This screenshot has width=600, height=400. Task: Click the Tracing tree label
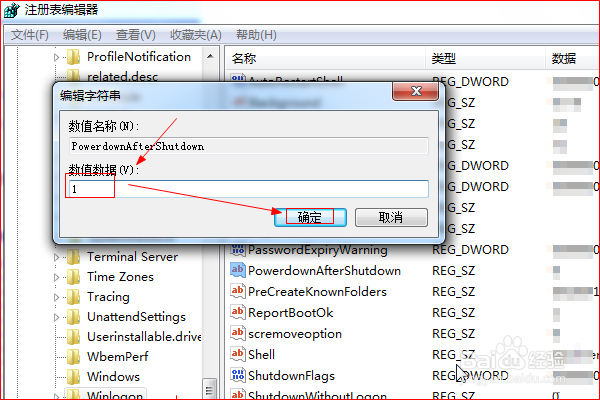tap(108, 297)
